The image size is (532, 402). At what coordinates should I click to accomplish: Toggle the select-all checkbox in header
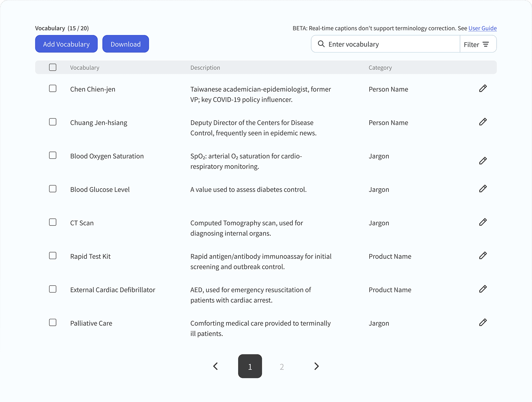click(x=53, y=67)
